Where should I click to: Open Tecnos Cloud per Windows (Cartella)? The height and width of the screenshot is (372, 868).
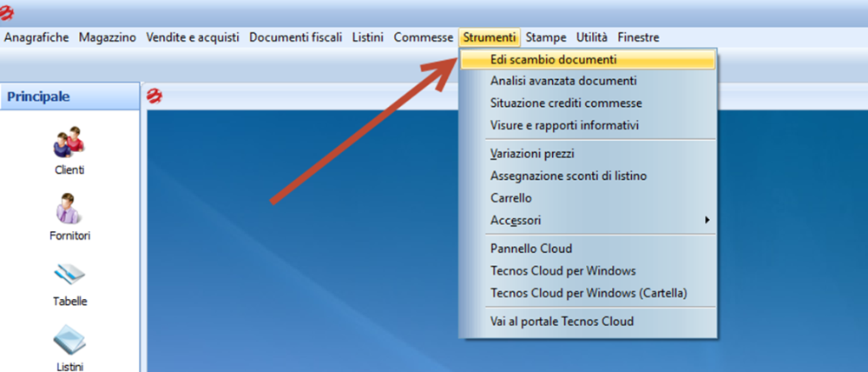(588, 293)
